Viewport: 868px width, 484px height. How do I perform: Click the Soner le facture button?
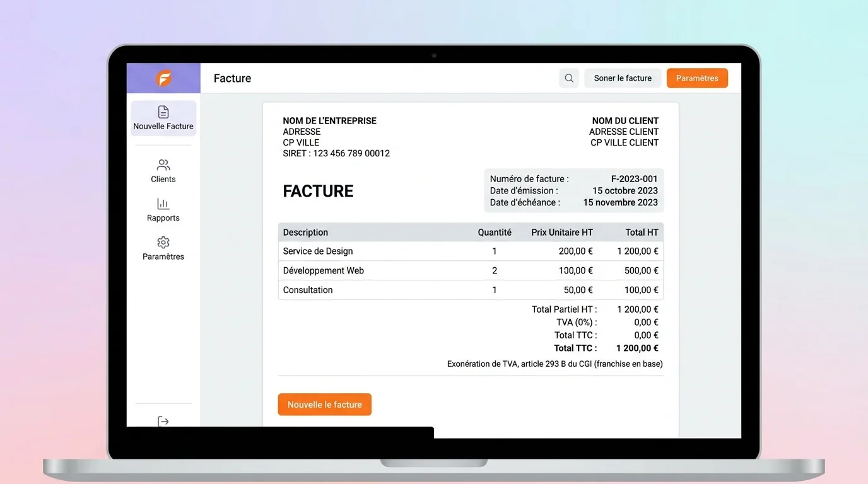click(623, 78)
